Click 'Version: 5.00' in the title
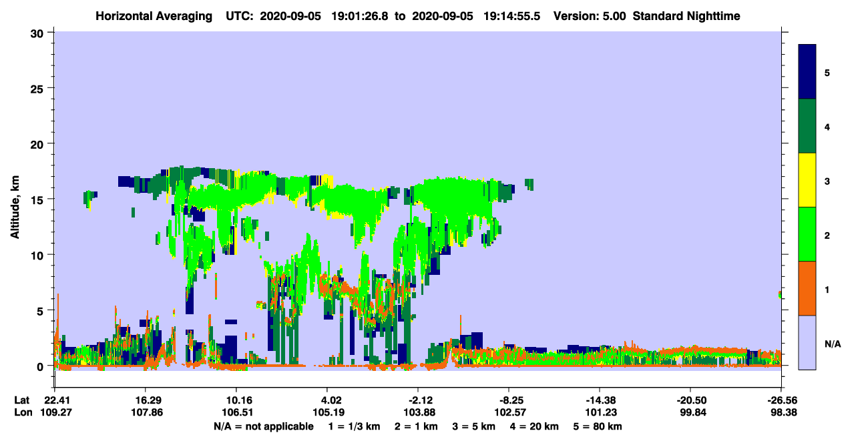Image resolution: width=868 pixels, height=445 pixels. [x=590, y=15]
